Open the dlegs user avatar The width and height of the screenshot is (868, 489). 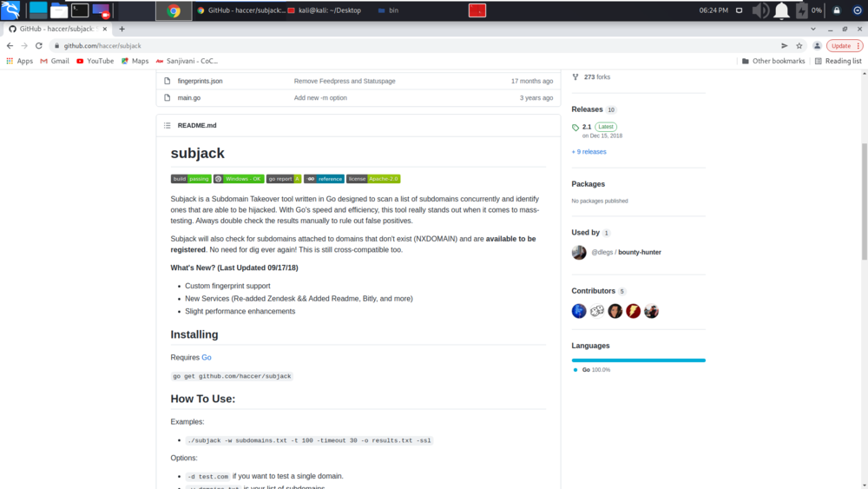[x=578, y=252]
